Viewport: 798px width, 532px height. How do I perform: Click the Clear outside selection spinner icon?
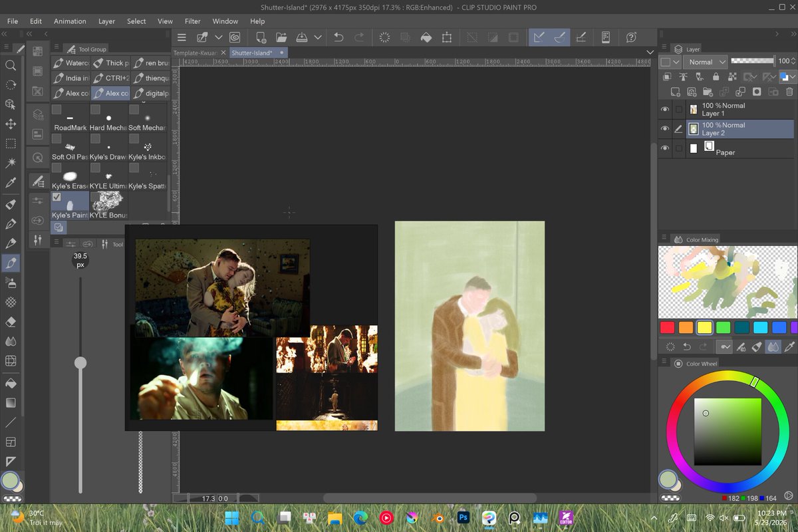click(384, 38)
